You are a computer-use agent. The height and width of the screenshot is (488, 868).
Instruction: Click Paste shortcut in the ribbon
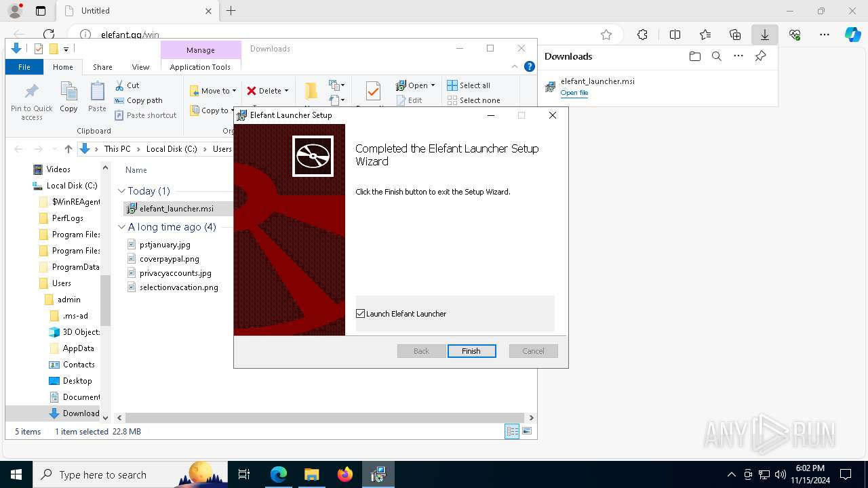(x=145, y=115)
